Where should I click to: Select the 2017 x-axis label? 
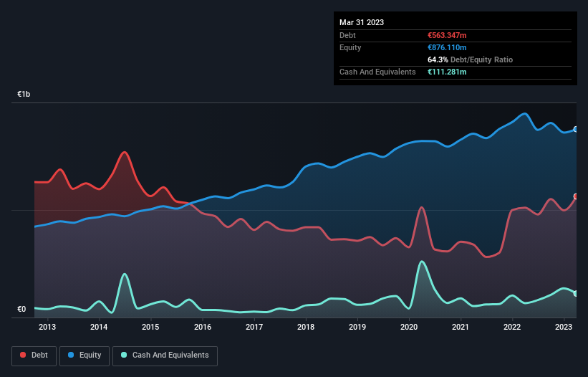(x=254, y=327)
